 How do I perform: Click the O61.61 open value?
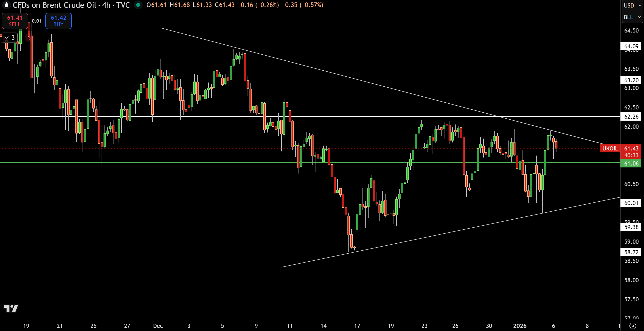point(156,5)
